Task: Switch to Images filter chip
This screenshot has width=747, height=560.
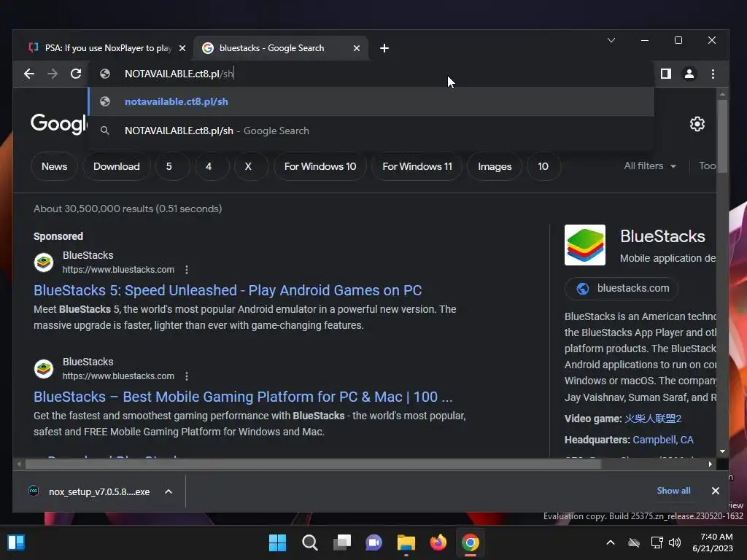Action: pyautogui.click(x=495, y=166)
